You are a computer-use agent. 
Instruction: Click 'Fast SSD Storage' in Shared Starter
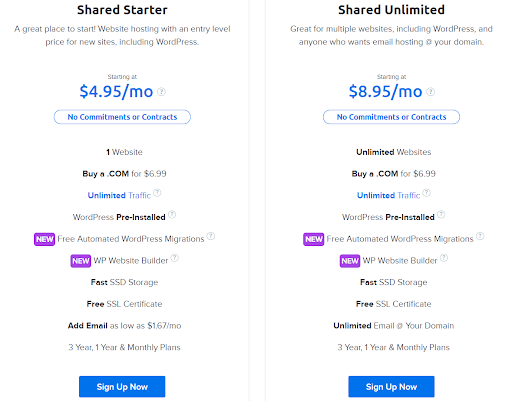[124, 282]
